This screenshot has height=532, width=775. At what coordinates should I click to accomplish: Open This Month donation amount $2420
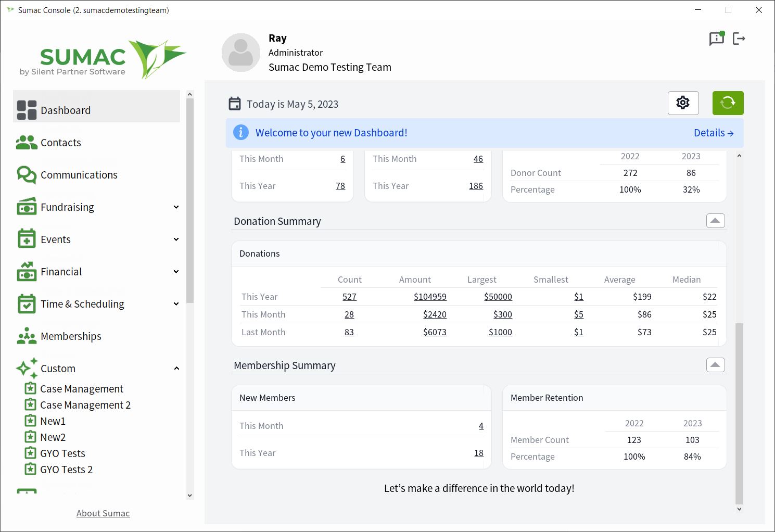coord(435,314)
